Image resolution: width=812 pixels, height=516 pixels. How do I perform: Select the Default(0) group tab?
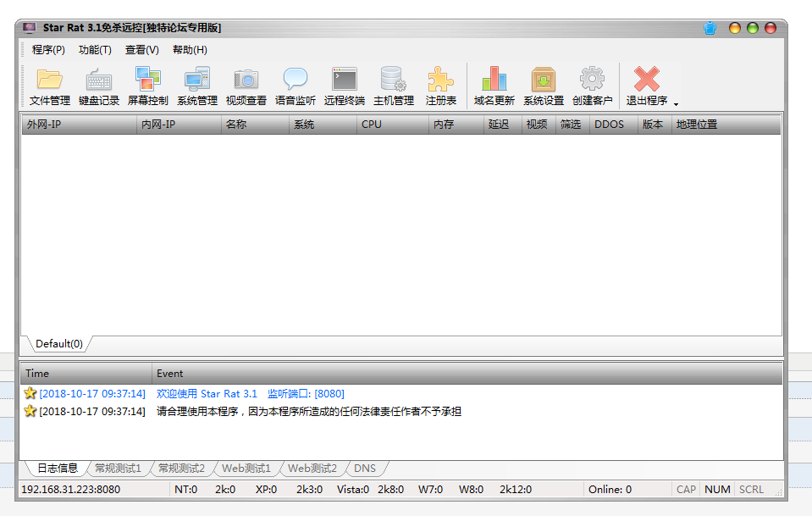[59, 344]
